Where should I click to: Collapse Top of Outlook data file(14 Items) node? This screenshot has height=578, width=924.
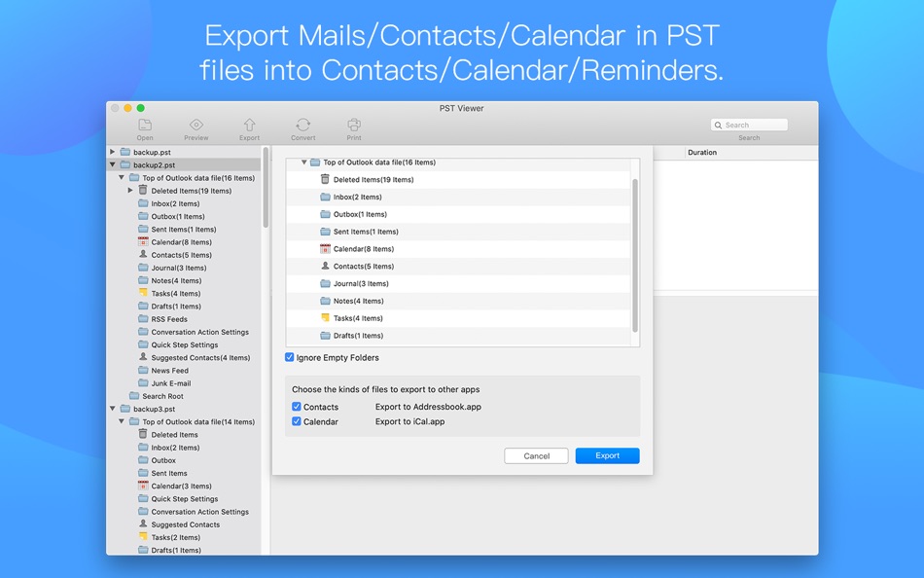pyautogui.click(x=122, y=421)
